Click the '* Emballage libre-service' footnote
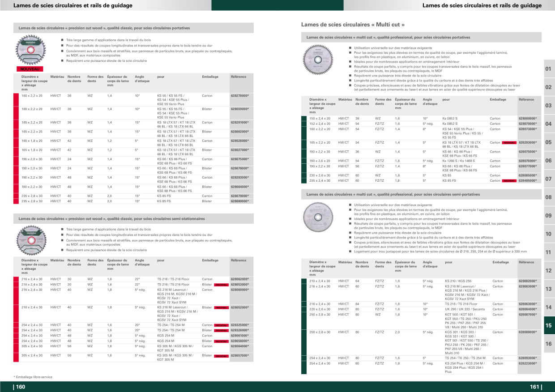 [33, 377]
